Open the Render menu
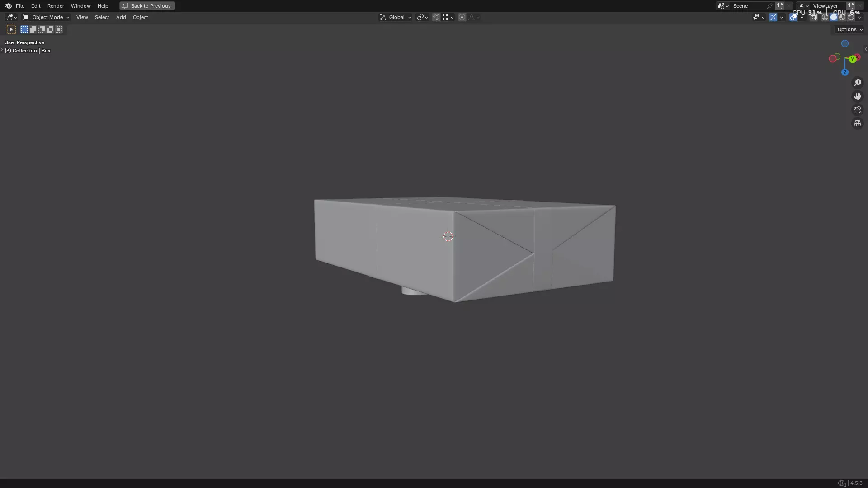 [56, 6]
